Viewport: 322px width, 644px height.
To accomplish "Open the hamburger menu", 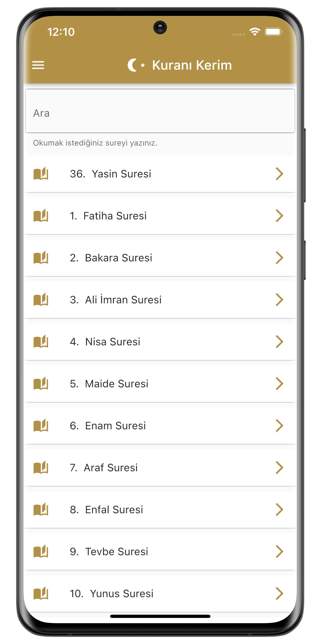I will [x=38, y=65].
